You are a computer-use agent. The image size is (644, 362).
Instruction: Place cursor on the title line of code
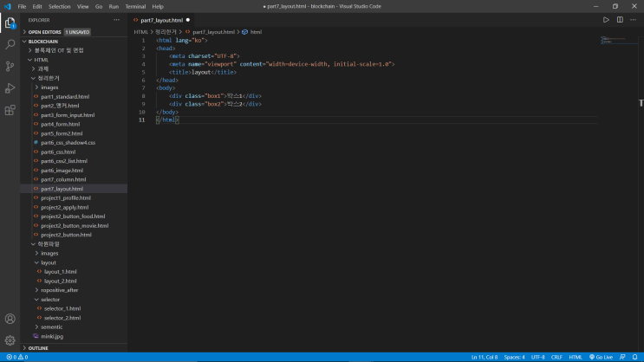tap(203, 72)
